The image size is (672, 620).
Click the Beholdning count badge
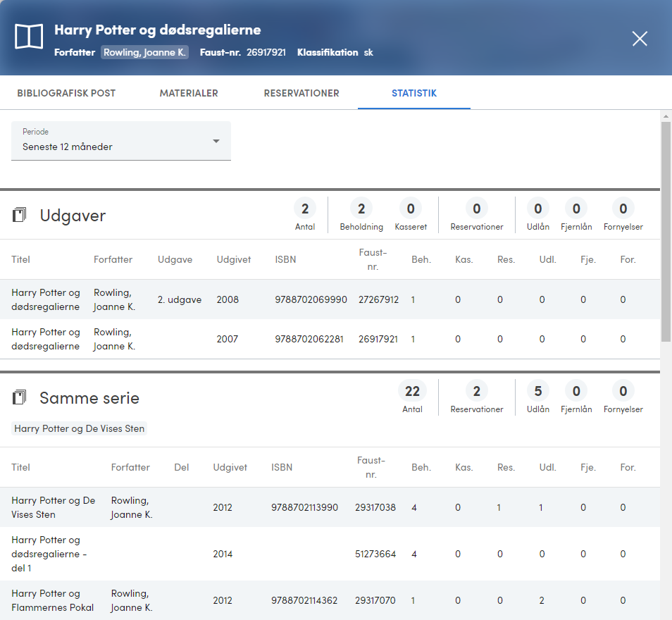pos(361,209)
